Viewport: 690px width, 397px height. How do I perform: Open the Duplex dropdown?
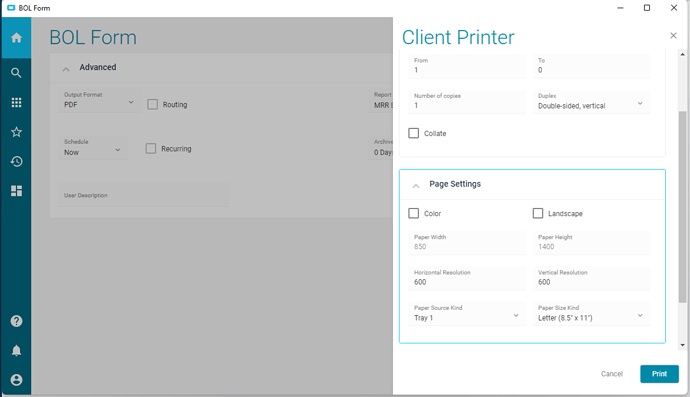[x=591, y=102]
